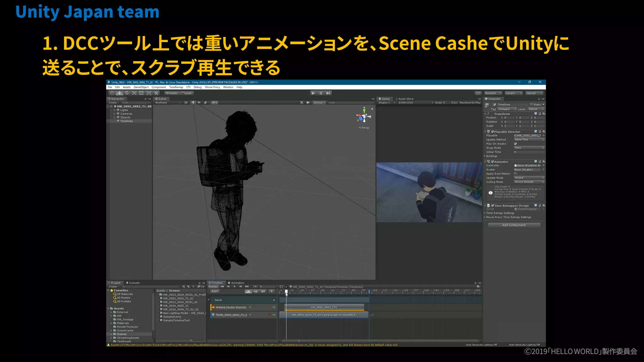Click timeline play button
Screen dimensions: 644x362
click(235, 287)
